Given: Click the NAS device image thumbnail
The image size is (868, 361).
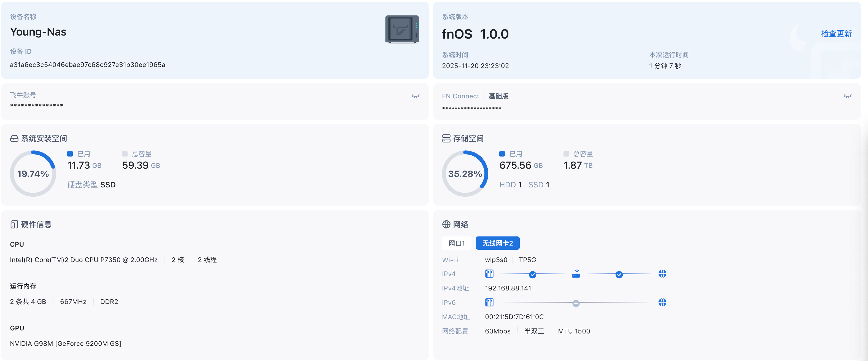Looking at the screenshot, I should point(402,29).
